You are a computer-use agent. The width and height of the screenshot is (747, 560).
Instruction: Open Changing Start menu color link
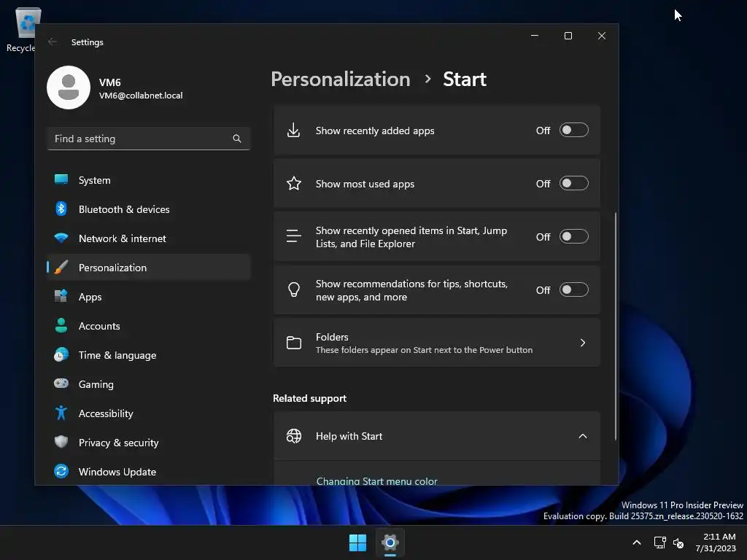pos(376,481)
